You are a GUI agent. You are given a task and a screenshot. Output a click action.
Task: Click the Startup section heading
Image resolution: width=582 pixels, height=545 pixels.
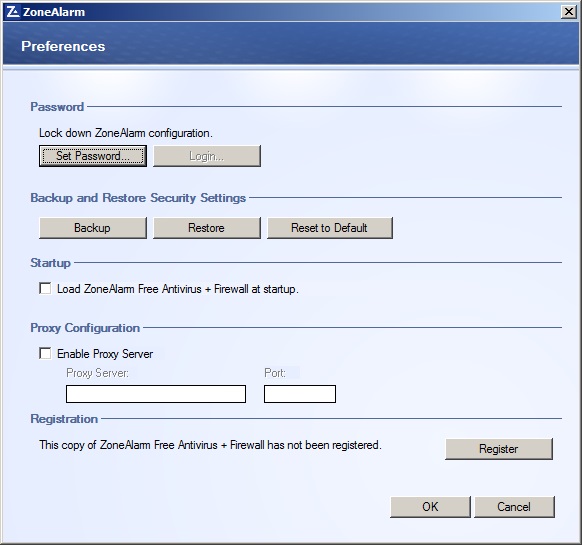coord(50,263)
